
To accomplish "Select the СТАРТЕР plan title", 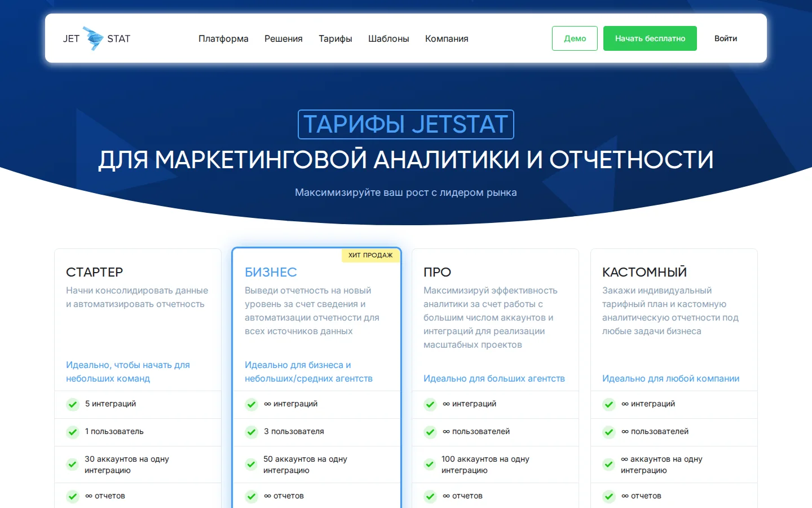I will pos(94,272).
